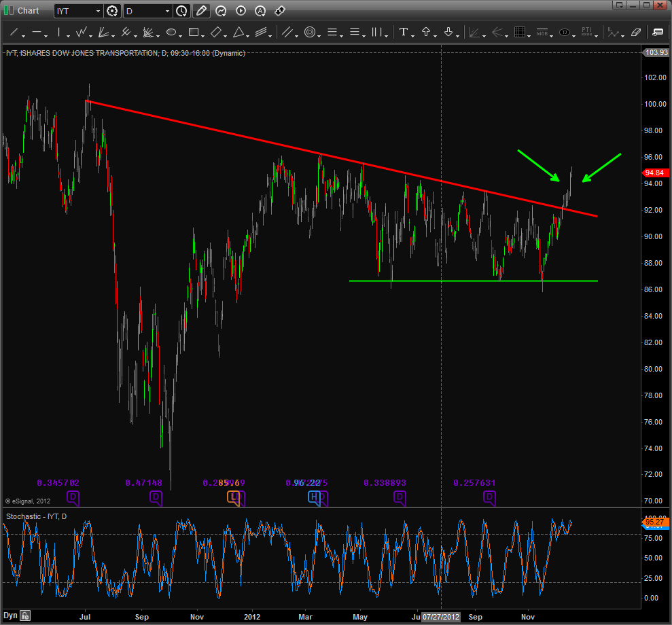
Task: Click the eraser tool icon
Action: (x=636, y=32)
